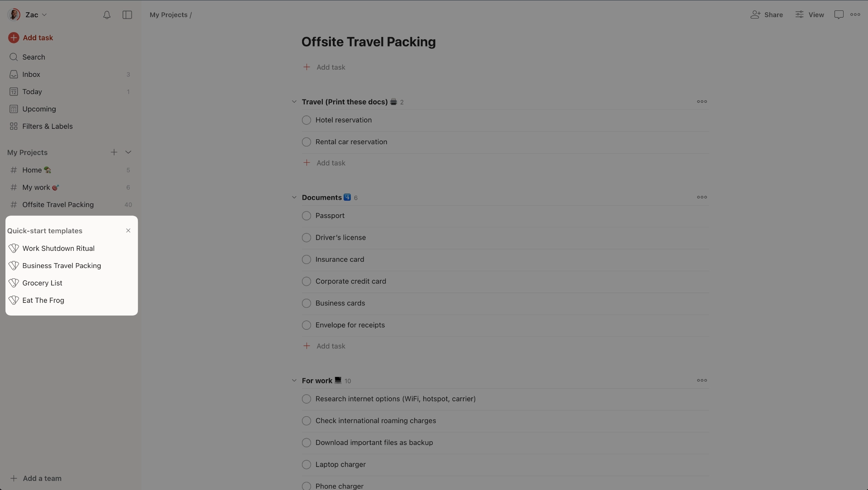Add a new project with the plus icon
Screen dimensions: 868x490
pyautogui.click(x=114, y=152)
